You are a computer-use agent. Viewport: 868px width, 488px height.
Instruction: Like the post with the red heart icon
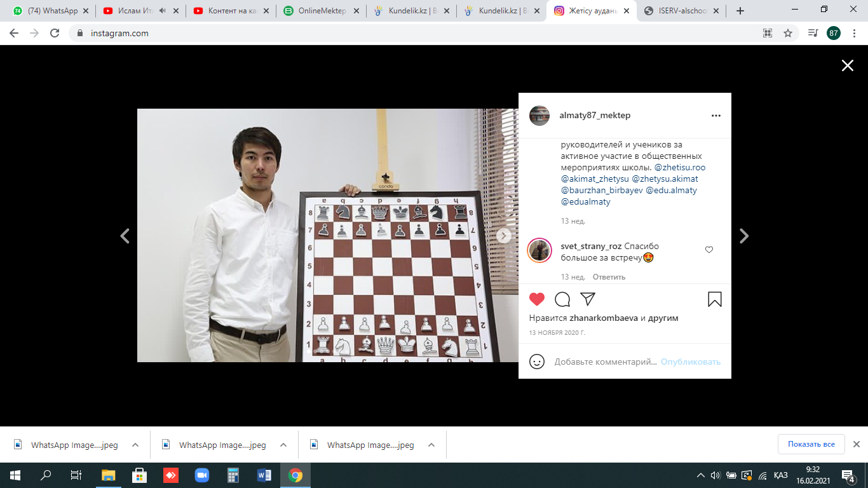(537, 299)
